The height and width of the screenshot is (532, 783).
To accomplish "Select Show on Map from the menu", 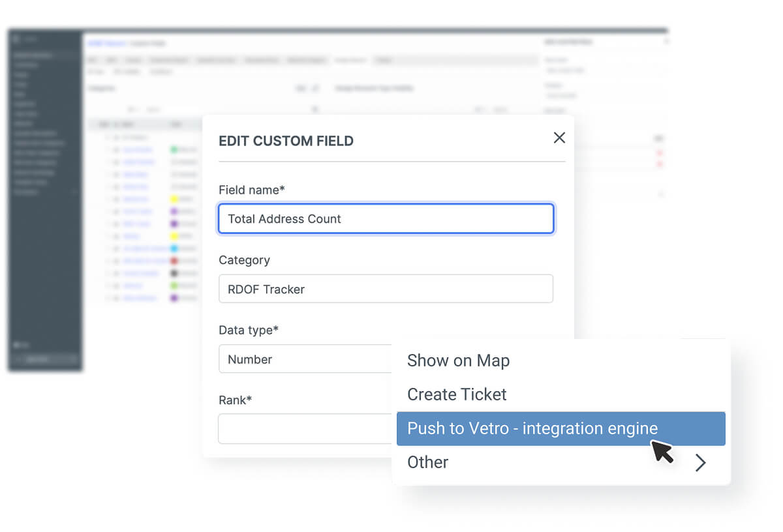I will click(x=458, y=361).
